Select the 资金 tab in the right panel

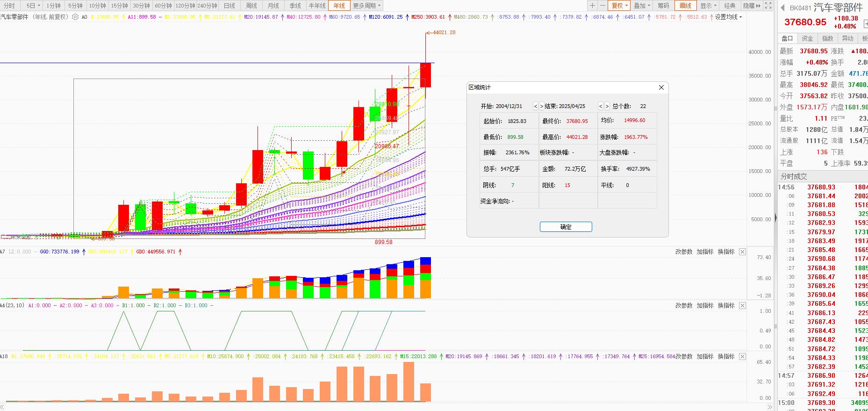coord(807,38)
